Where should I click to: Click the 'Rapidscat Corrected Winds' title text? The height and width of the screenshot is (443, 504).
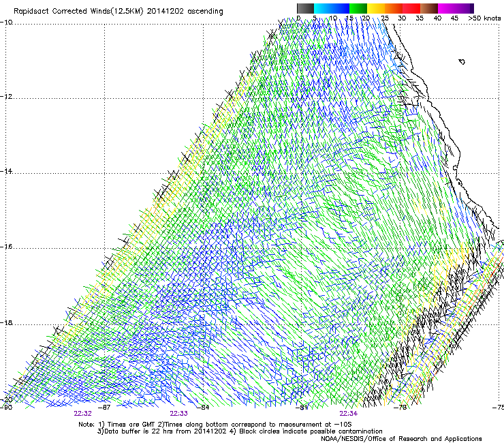coord(63,12)
